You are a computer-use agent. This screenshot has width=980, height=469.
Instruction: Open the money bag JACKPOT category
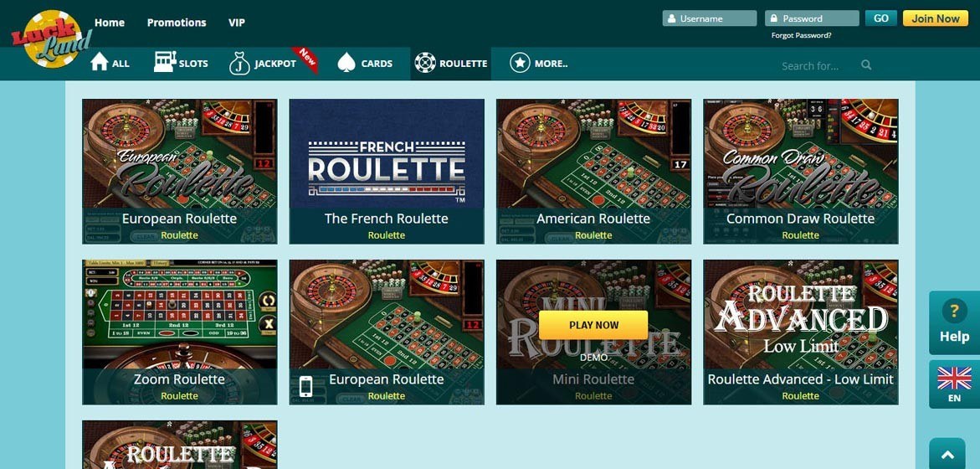239,63
